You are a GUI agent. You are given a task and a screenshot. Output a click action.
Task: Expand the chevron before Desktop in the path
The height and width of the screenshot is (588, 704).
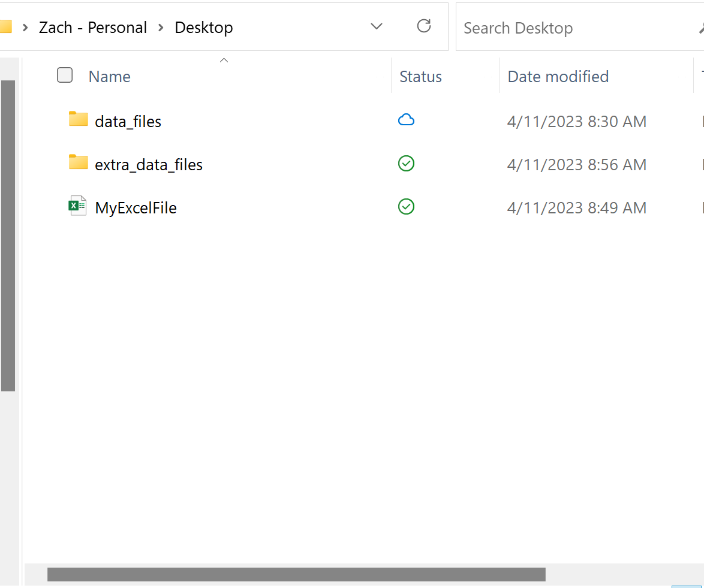point(161,28)
